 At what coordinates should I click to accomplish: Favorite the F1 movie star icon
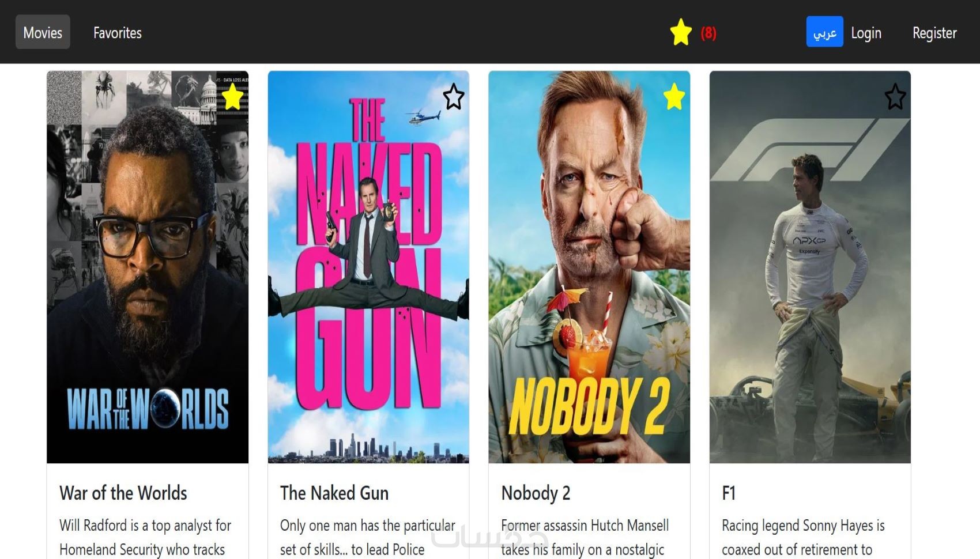pyautogui.click(x=895, y=96)
